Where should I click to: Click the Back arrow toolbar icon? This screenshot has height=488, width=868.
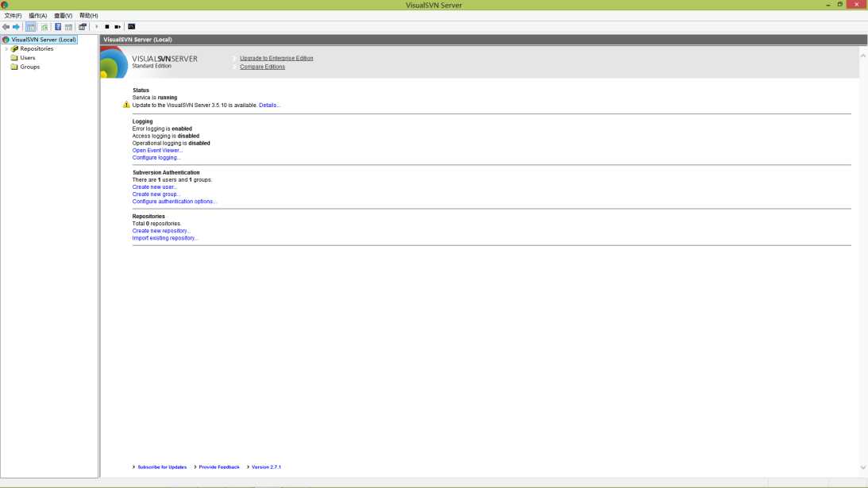[6, 26]
